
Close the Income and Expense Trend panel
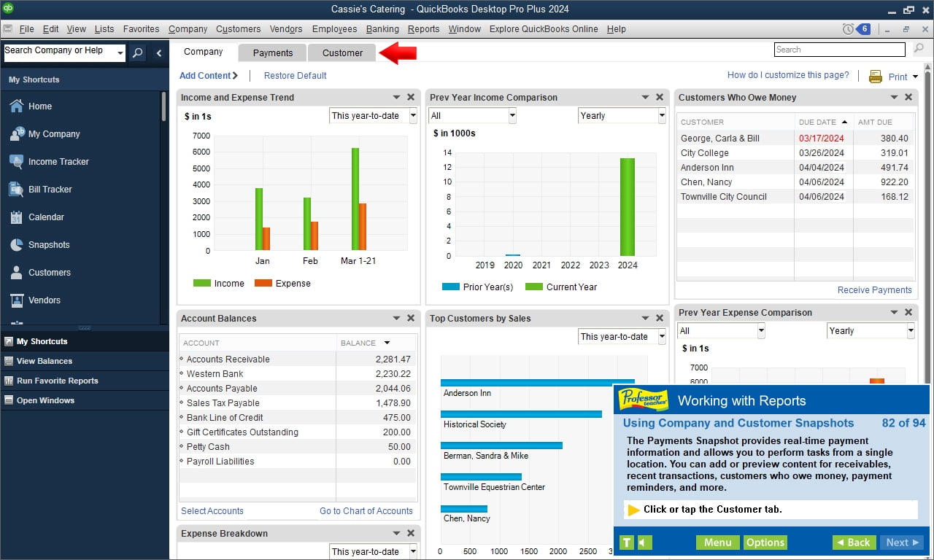(411, 97)
